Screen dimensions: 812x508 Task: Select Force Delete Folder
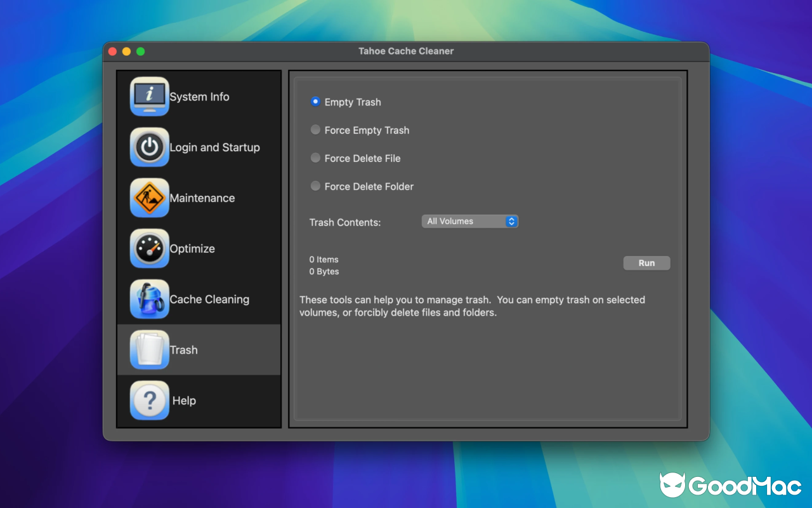(315, 185)
